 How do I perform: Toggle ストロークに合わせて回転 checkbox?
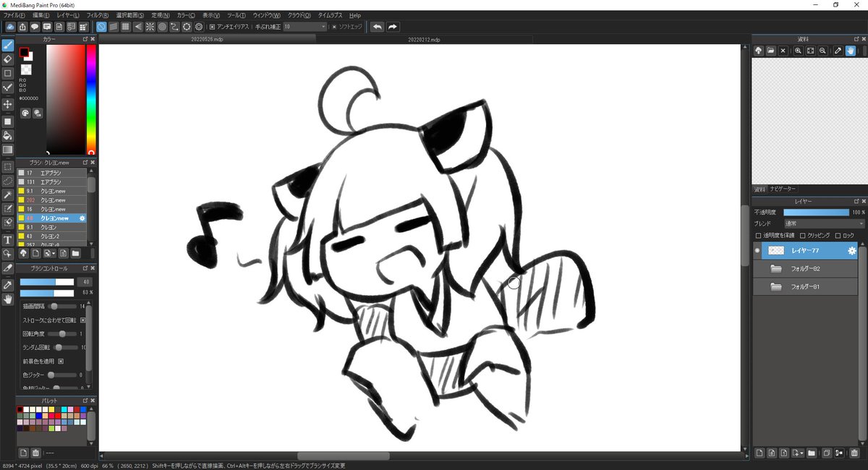coord(82,320)
